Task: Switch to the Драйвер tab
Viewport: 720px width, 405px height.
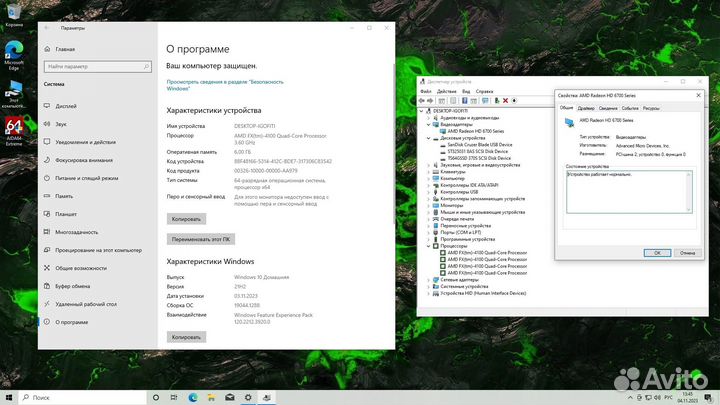Action: coord(586,107)
